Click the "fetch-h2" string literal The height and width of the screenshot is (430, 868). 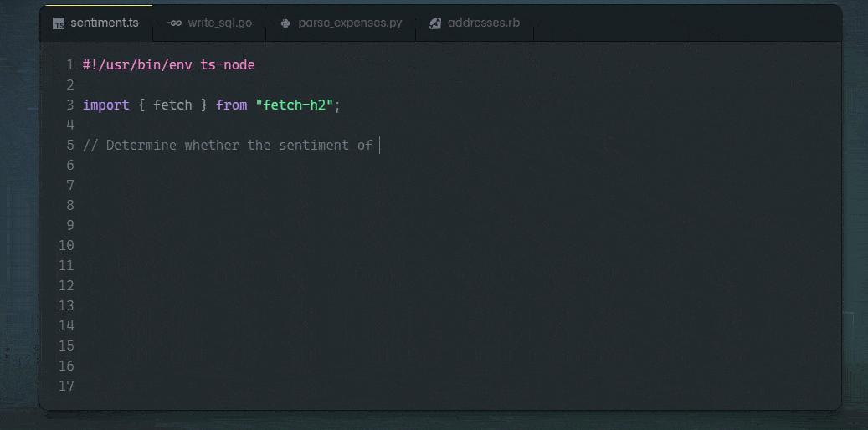coord(295,105)
